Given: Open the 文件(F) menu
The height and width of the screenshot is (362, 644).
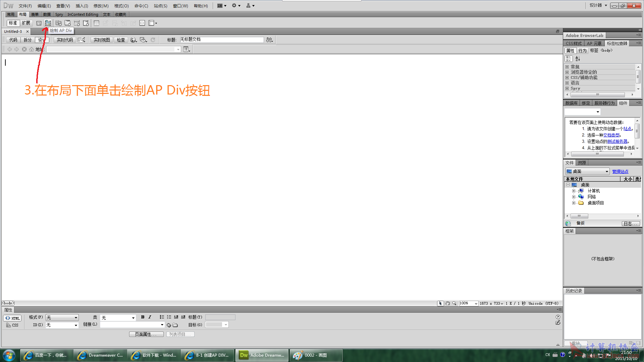Looking at the screenshot, I should 25,6.
